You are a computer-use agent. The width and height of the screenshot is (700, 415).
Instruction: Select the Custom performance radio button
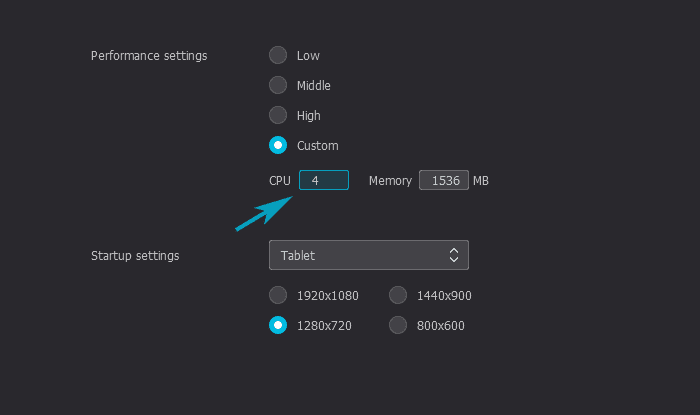point(278,145)
